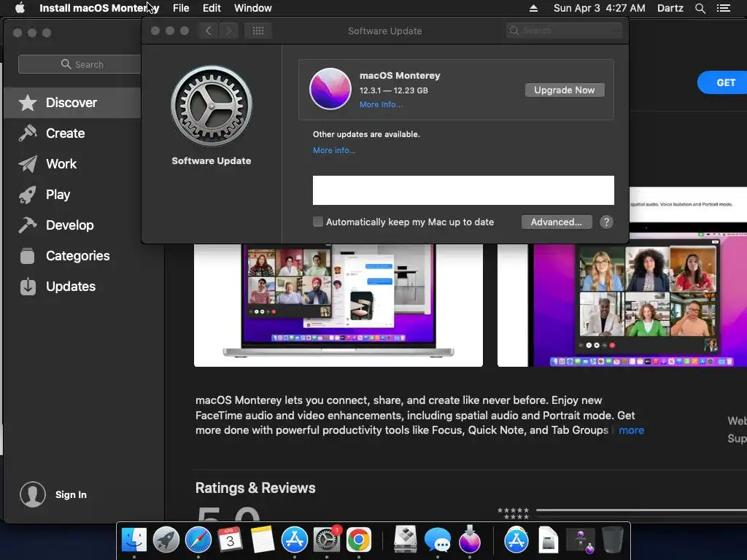The height and width of the screenshot is (560, 747).
Task: Launch Google Chrome from the Dock
Action: [359, 540]
